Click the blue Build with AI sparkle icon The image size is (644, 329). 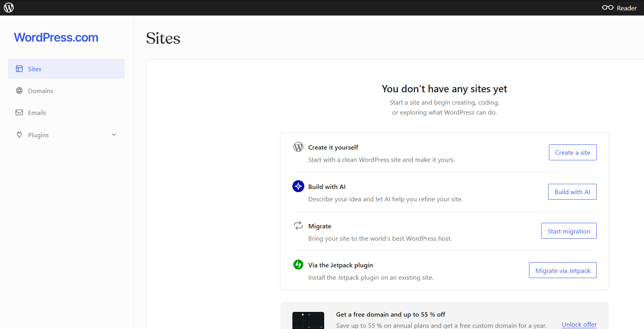pos(298,186)
